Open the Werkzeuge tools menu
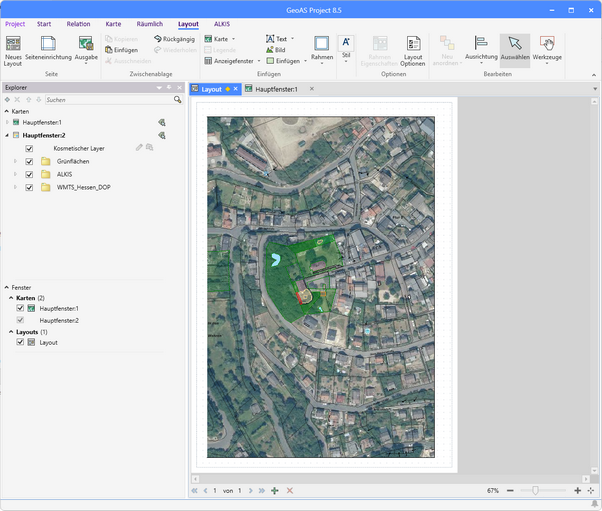 click(x=547, y=50)
